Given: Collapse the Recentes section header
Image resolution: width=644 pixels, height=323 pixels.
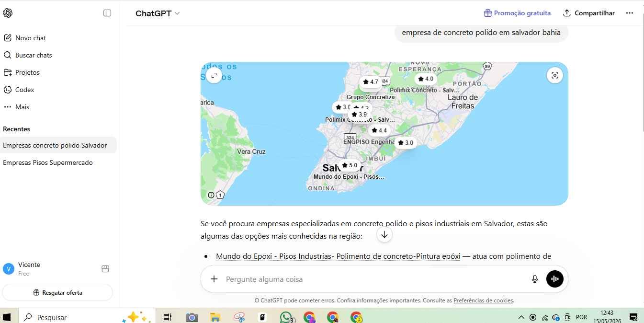Looking at the screenshot, I should tap(16, 129).
